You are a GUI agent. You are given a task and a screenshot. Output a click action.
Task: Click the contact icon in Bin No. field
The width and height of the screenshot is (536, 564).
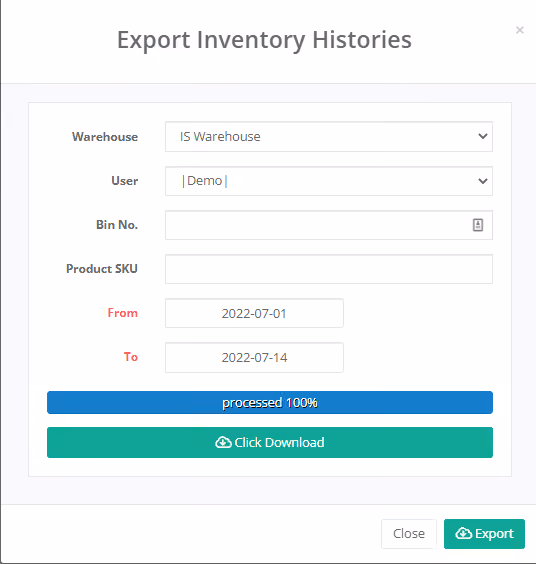[478, 225]
